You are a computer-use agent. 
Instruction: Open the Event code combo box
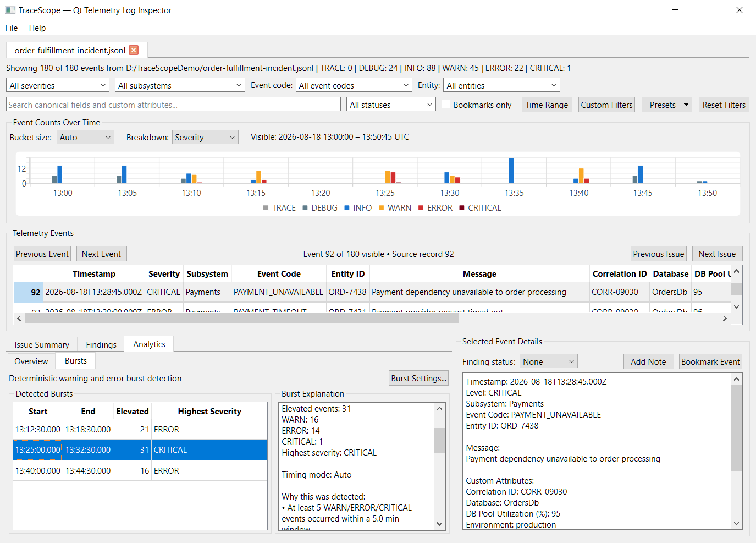click(x=354, y=85)
